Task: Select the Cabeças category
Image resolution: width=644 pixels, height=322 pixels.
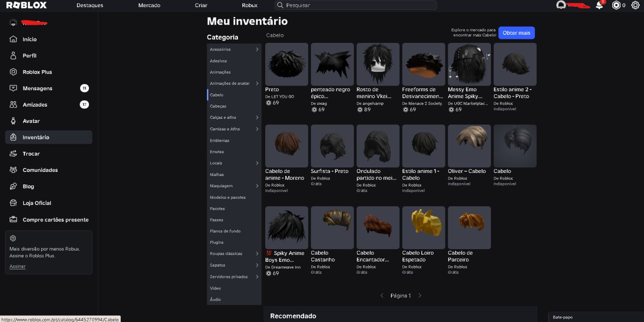Action: pyautogui.click(x=218, y=106)
